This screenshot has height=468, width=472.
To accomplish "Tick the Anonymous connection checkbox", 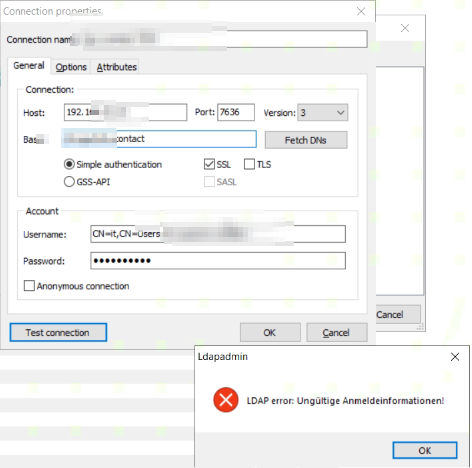I will (x=29, y=286).
